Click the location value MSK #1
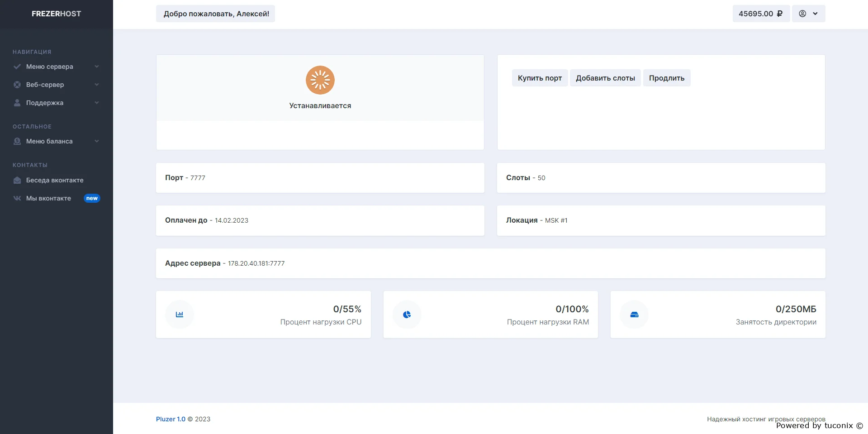868x434 pixels. pos(556,220)
